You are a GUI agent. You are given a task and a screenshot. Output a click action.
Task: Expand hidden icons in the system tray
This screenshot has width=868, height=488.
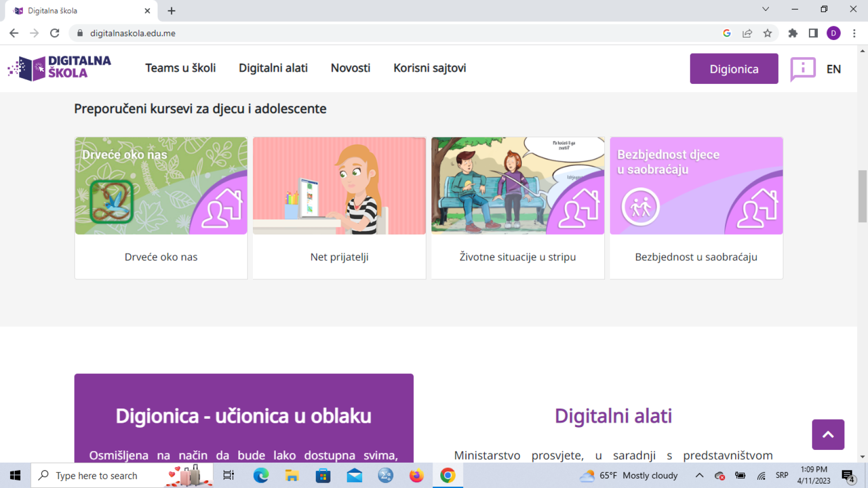(699, 475)
